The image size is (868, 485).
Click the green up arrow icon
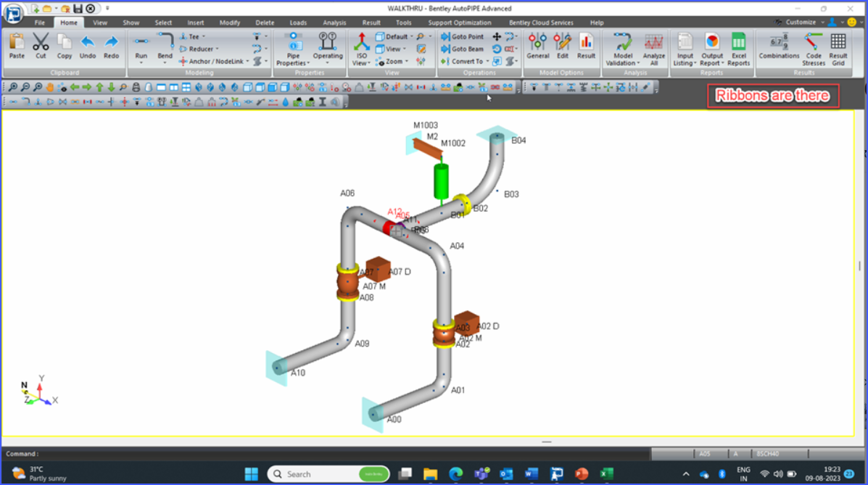point(99,88)
